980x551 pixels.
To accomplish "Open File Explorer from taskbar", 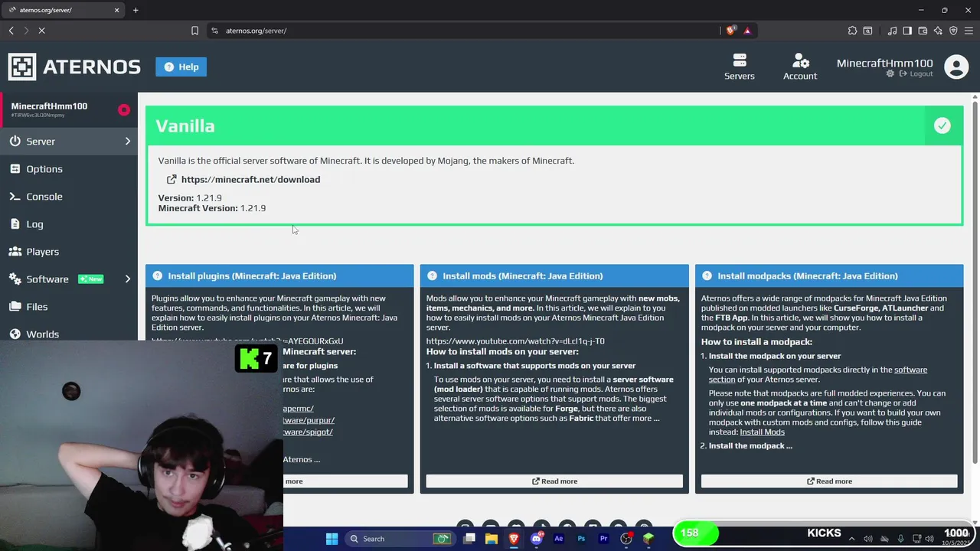I will tap(492, 539).
